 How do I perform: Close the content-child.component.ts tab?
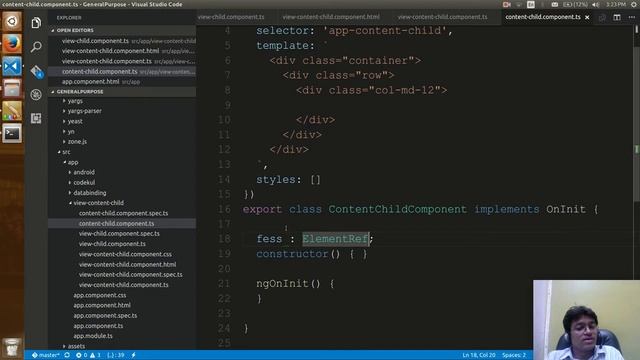587,17
